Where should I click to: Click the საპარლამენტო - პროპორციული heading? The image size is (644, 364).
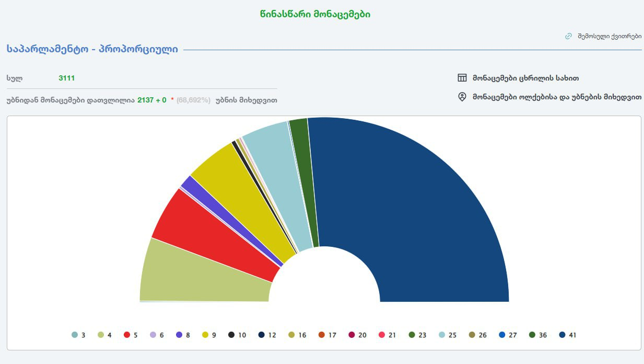(92, 49)
